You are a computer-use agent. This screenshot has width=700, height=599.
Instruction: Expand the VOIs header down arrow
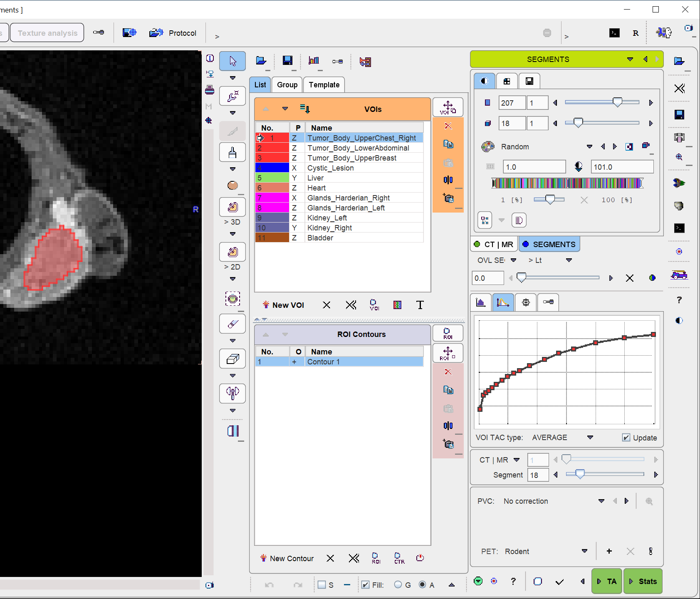click(x=285, y=109)
